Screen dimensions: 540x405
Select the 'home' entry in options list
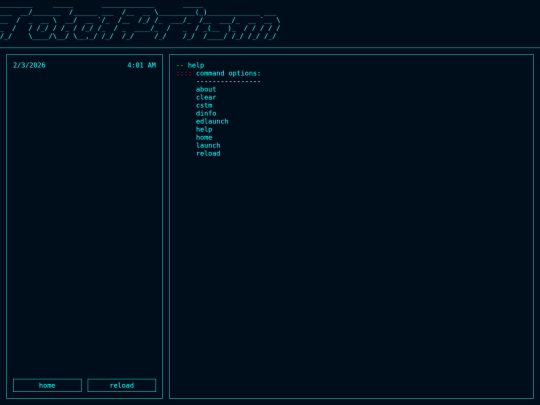coord(204,137)
